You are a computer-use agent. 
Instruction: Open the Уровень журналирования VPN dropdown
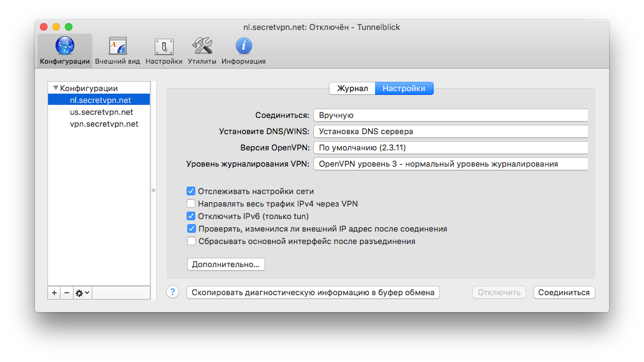point(451,164)
